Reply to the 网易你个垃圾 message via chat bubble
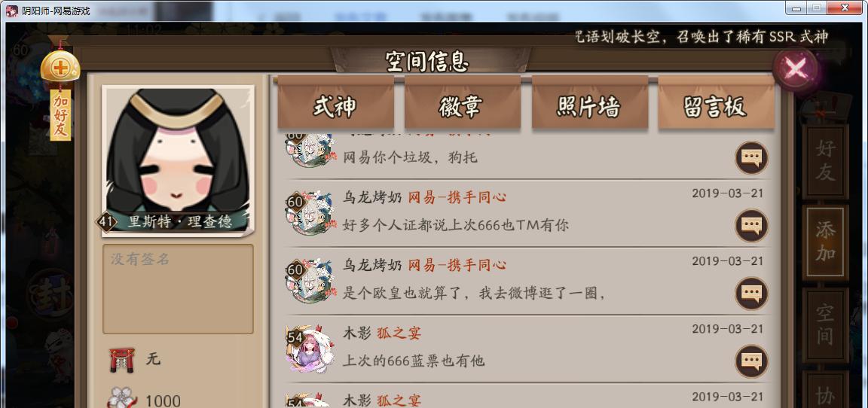The width and height of the screenshot is (868, 408). click(751, 158)
